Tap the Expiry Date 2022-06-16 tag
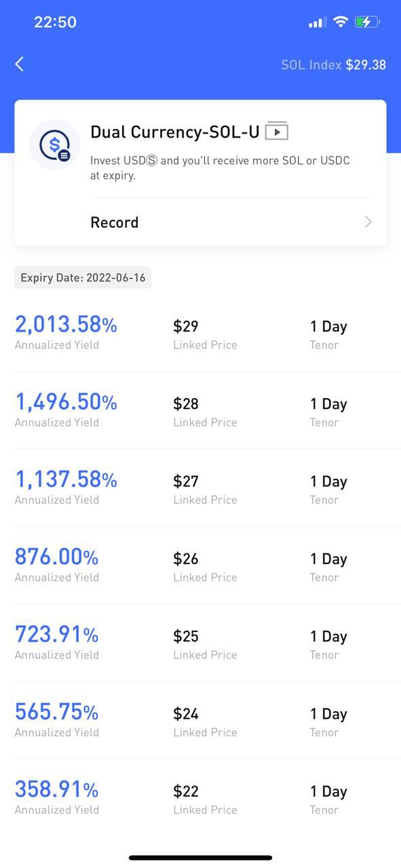The height and width of the screenshot is (868, 401). pos(83,277)
